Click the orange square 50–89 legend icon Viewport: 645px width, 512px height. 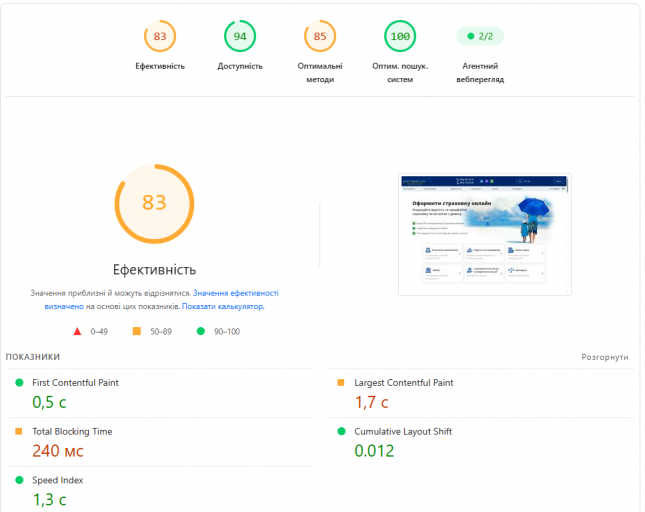point(137,331)
